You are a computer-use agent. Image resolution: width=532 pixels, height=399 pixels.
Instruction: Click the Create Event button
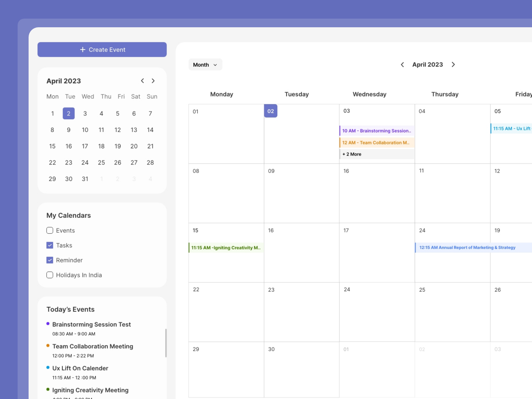coord(102,50)
